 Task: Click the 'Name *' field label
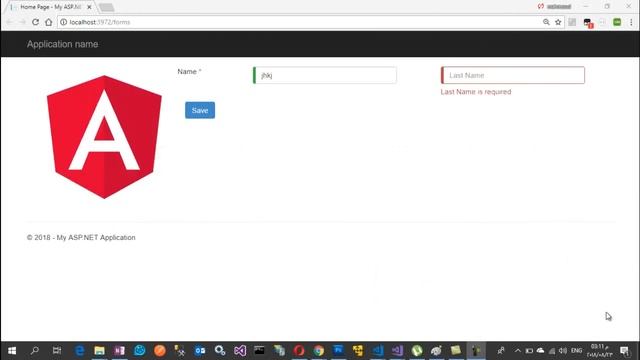(x=189, y=71)
